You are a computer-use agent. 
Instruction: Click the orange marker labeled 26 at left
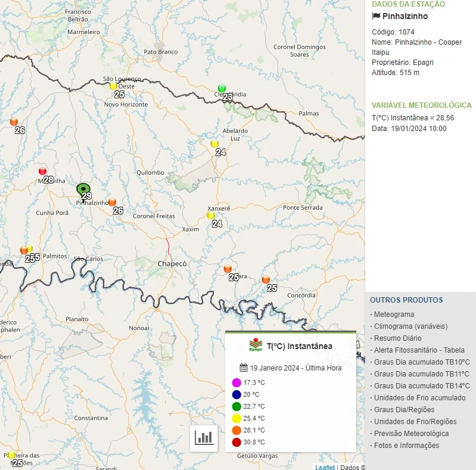[14, 122]
